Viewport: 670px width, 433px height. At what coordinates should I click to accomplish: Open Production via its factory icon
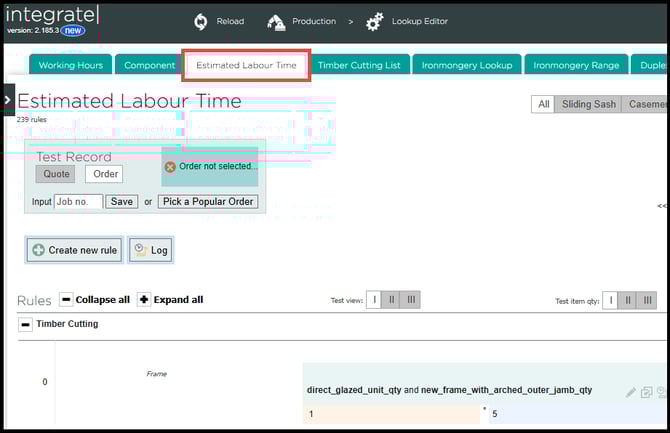tap(276, 22)
